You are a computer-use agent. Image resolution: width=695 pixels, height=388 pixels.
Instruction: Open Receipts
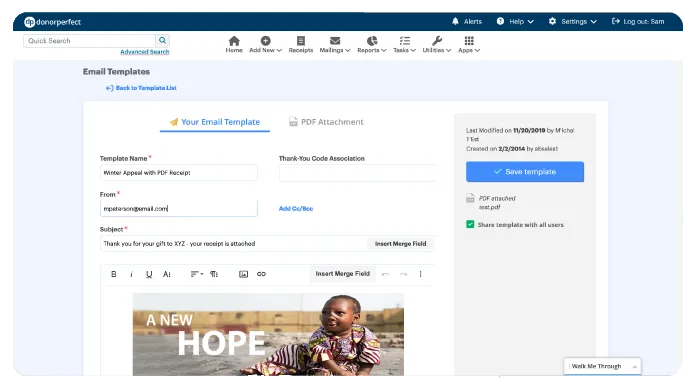point(301,45)
